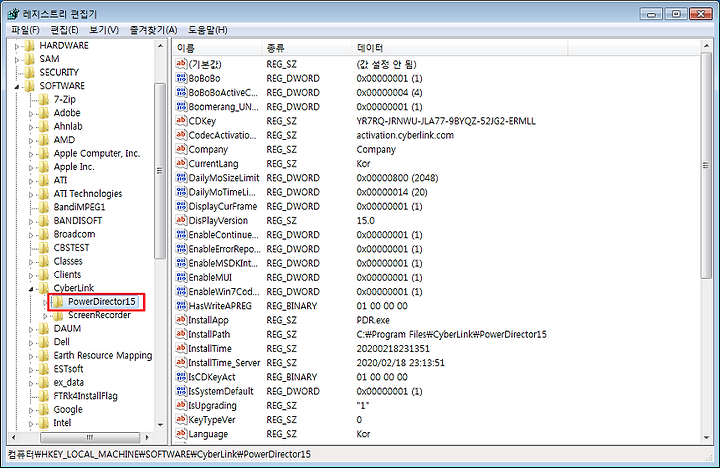Click the values pane scroll down arrow

pyautogui.click(x=707, y=438)
